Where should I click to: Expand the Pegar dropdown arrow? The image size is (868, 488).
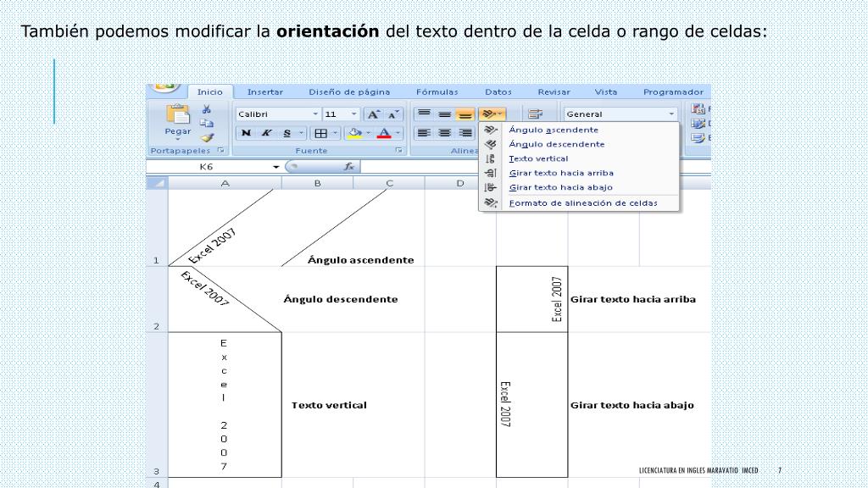click(178, 140)
